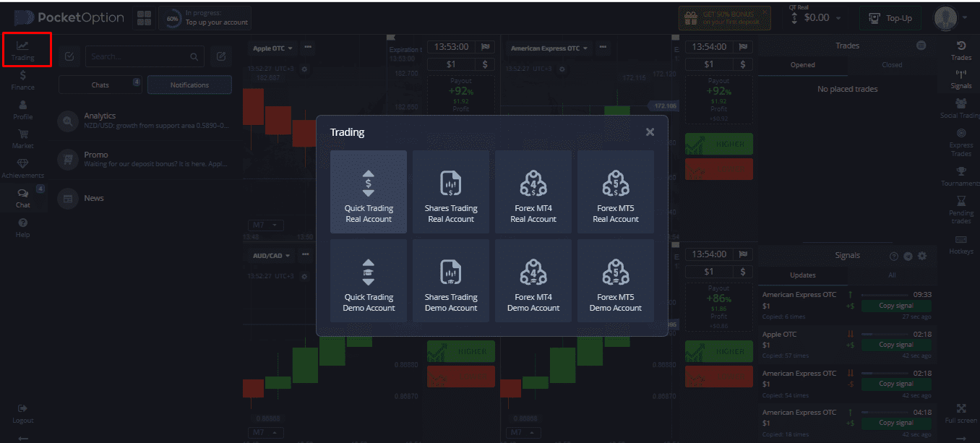
Task: Open Chat from the left sidebar
Action: [x=23, y=197]
